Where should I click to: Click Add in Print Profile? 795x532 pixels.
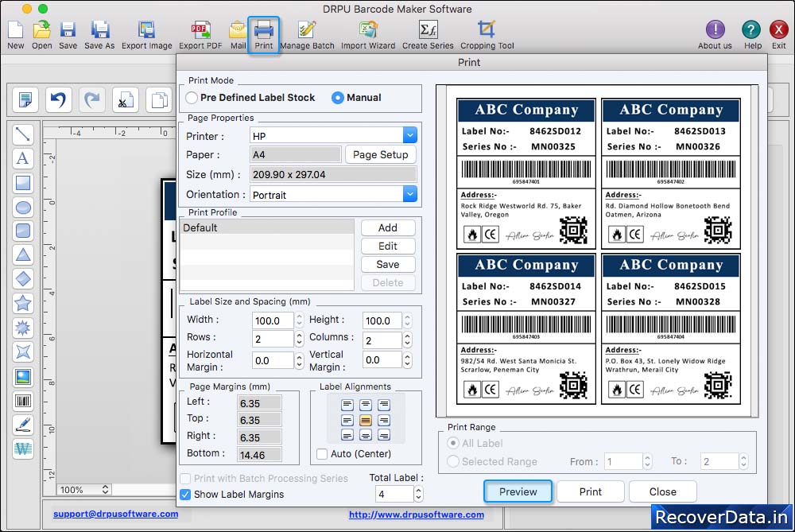click(388, 227)
